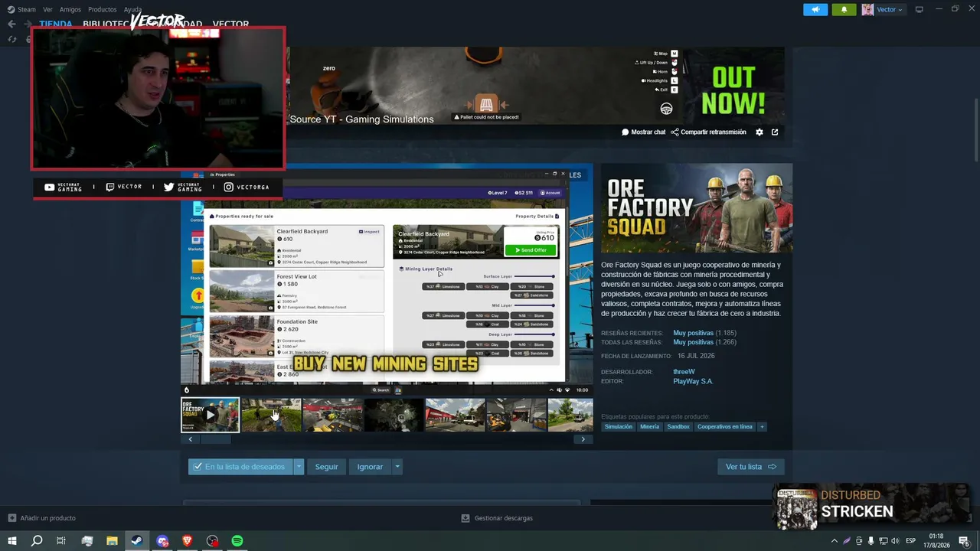
Task: Click Compartir retransmisión
Action: (x=708, y=132)
